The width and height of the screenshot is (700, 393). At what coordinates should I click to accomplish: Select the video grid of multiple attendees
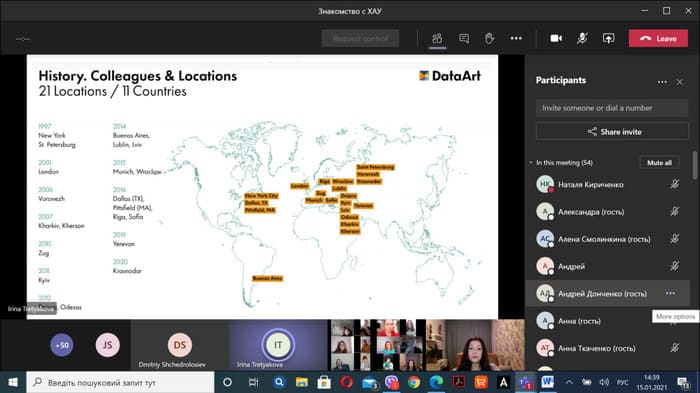point(377,345)
